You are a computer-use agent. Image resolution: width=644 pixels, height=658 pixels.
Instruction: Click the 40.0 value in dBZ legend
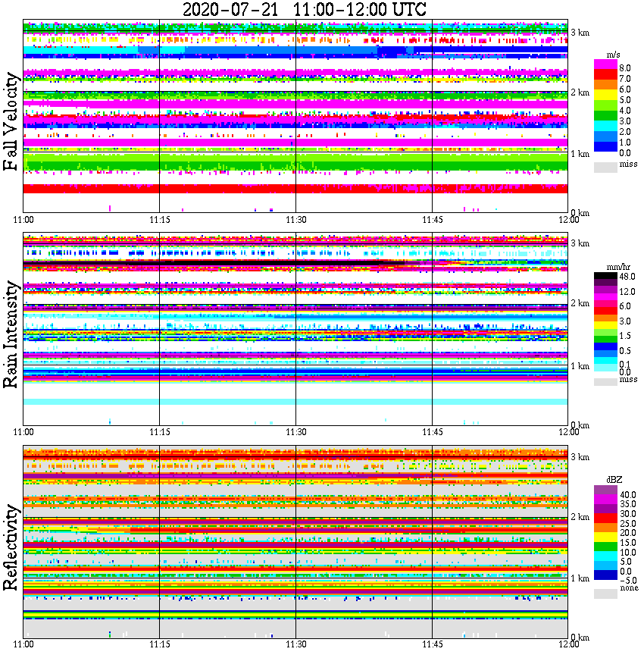[628, 495]
